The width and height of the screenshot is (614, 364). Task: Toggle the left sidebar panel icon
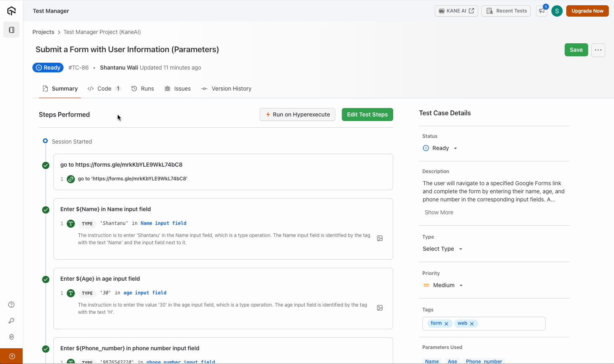(x=11, y=30)
